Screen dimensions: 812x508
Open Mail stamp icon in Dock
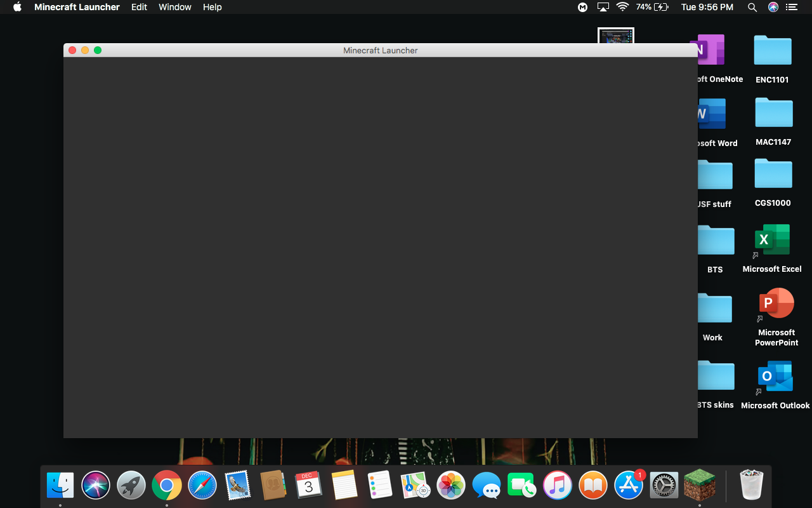(238, 486)
